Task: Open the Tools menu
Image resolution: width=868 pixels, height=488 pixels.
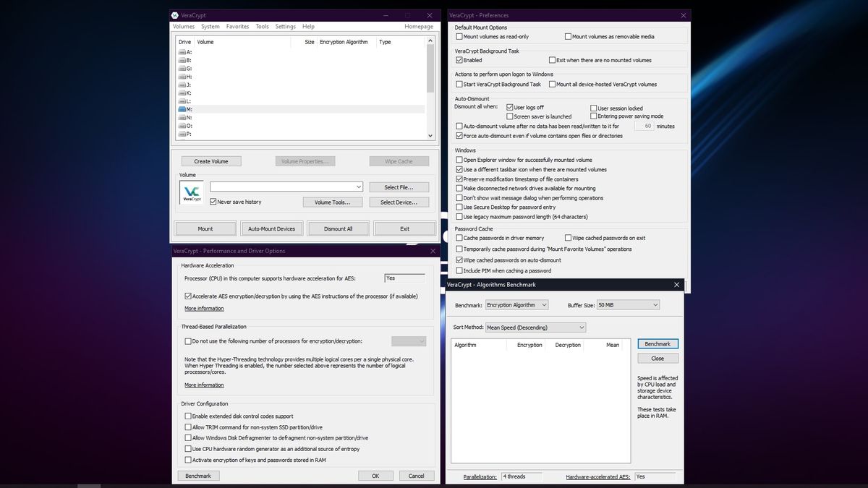Action: (262, 26)
